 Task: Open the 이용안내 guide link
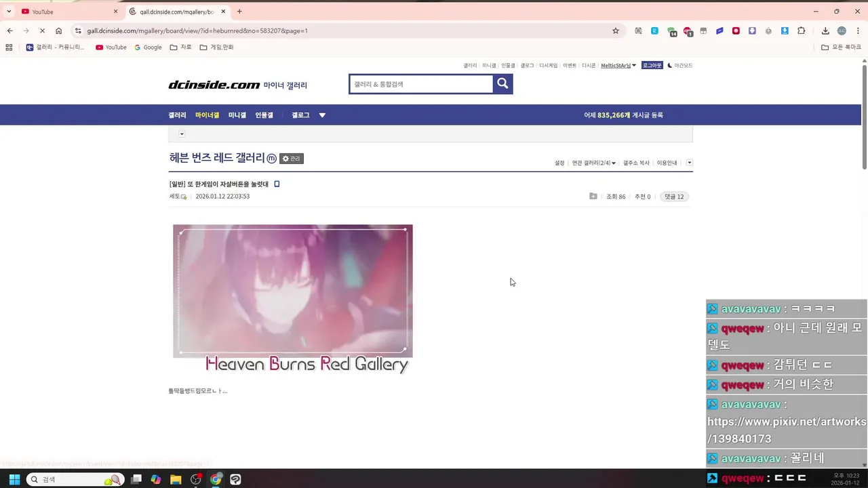tap(667, 163)
